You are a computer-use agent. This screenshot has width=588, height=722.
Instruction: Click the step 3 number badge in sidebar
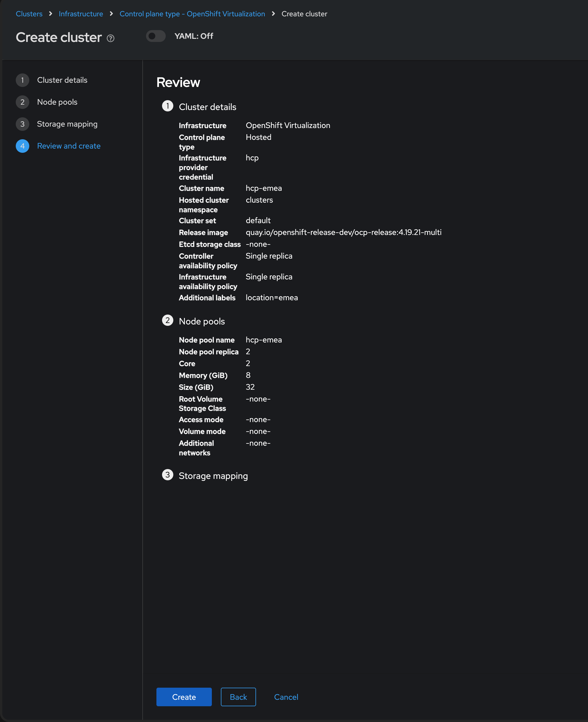(22, 124)
